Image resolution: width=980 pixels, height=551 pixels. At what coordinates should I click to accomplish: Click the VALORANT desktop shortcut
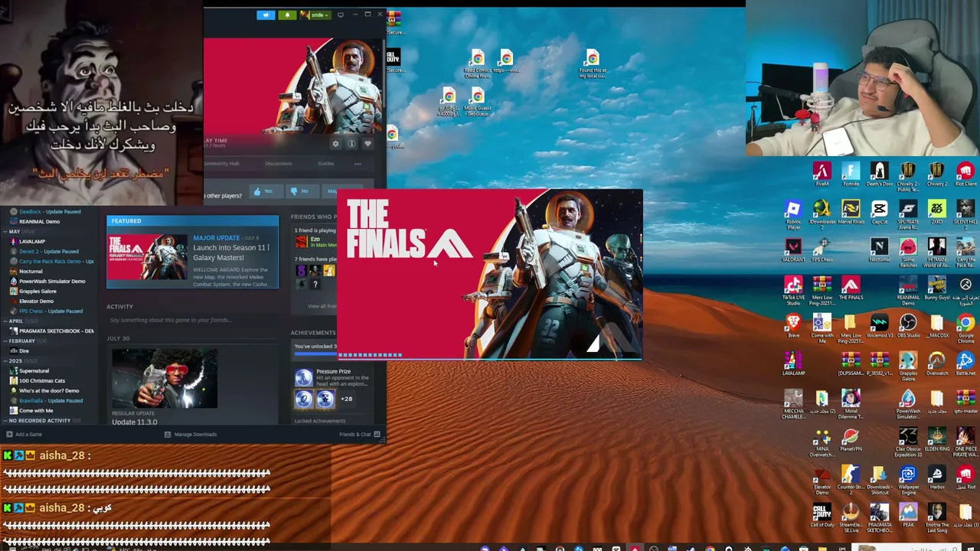793,250
